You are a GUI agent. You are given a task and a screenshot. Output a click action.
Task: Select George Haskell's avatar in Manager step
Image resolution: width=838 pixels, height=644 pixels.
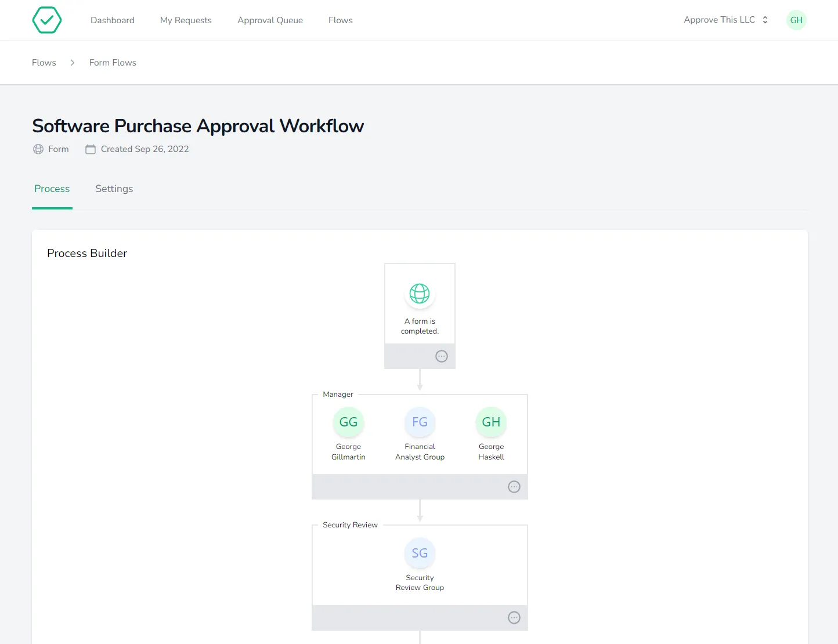pyautogui.click(x=491, y=422)
